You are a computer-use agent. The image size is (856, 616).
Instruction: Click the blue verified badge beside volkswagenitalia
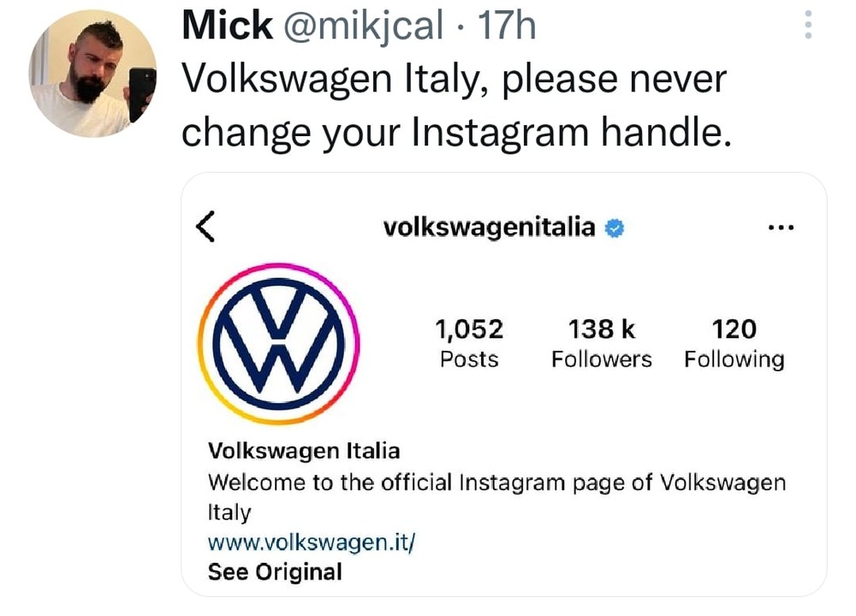614,228
